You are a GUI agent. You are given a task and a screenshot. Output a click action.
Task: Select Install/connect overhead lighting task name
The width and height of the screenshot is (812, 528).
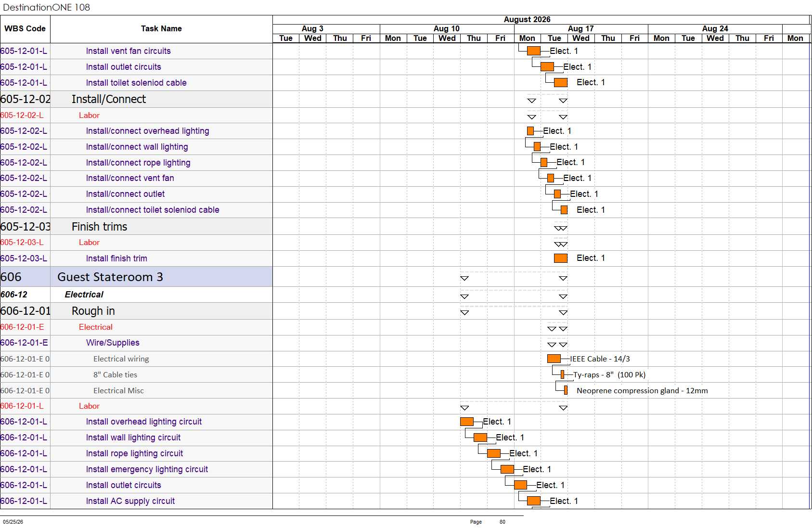tap(147, 131)
